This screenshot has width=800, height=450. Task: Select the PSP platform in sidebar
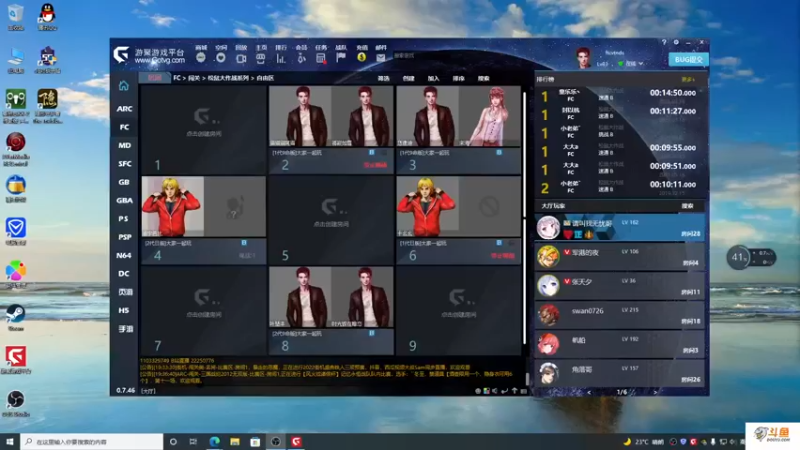click(x=124, y=237)
